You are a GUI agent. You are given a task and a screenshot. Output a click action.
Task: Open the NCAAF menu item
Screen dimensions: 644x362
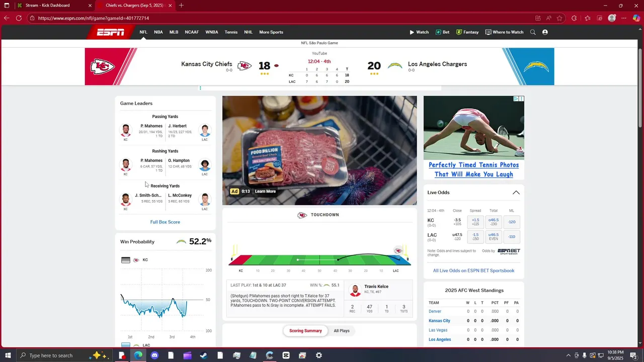[192, 32]
